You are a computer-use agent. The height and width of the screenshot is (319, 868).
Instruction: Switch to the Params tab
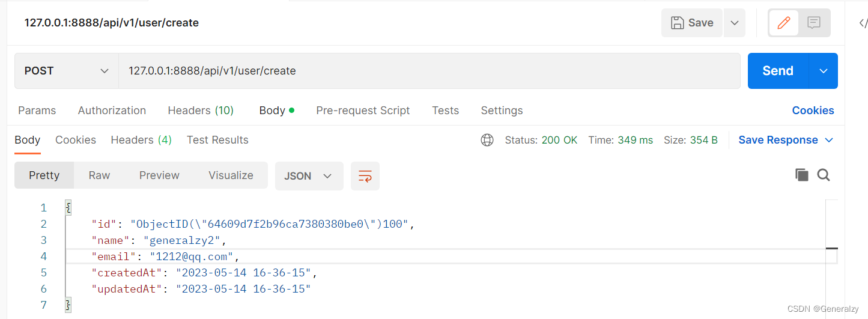[x=37, y=111]
